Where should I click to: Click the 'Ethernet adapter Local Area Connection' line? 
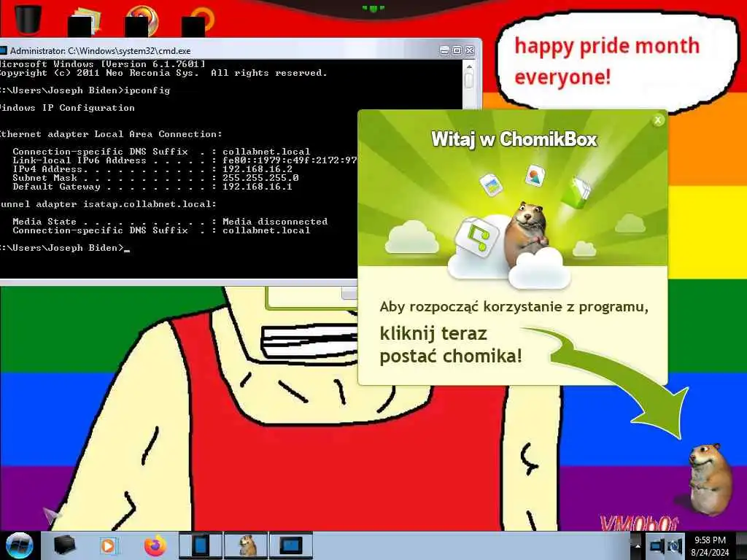pyautogui.click(x=111, y=134)
